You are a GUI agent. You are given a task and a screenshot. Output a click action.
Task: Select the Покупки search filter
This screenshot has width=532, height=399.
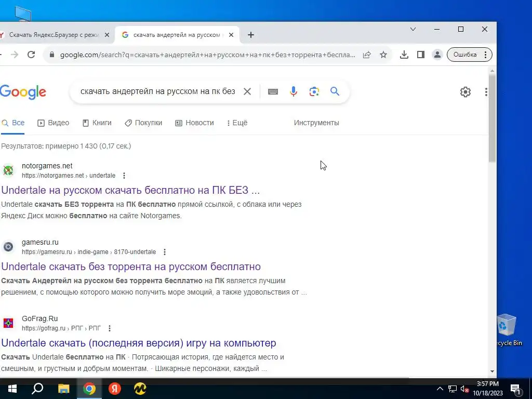pyautogui.click(x=143, y=123)
